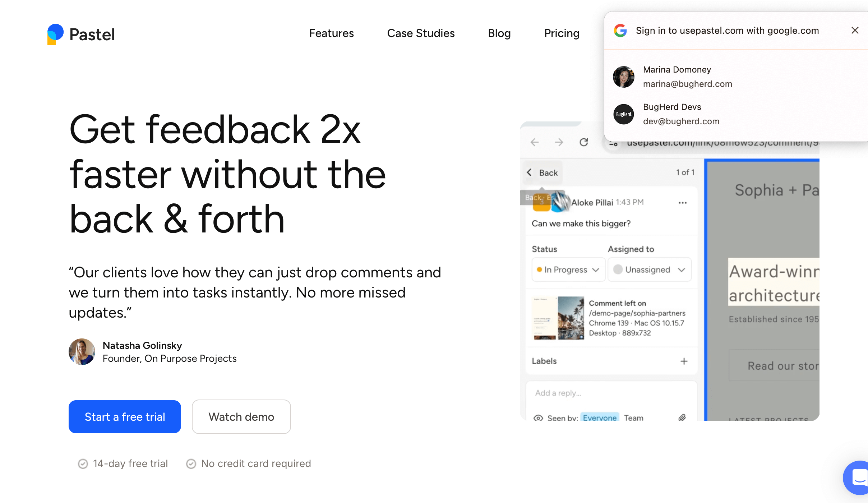868x503 pixels.
Task: Toggle the Seen by eye icon
Action: click(x=538, y=418)
